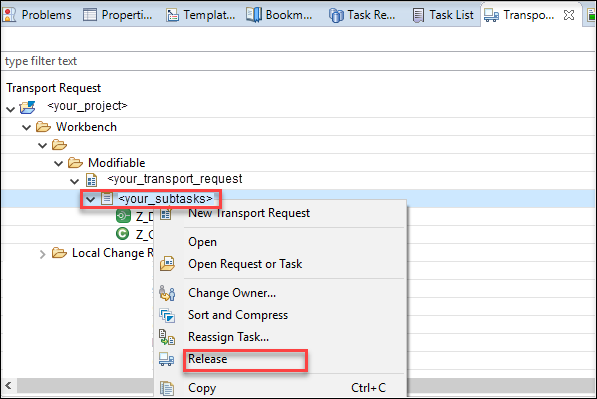Expand the Local Change Requests folder

pyautogui.click(x=43, y=254)
